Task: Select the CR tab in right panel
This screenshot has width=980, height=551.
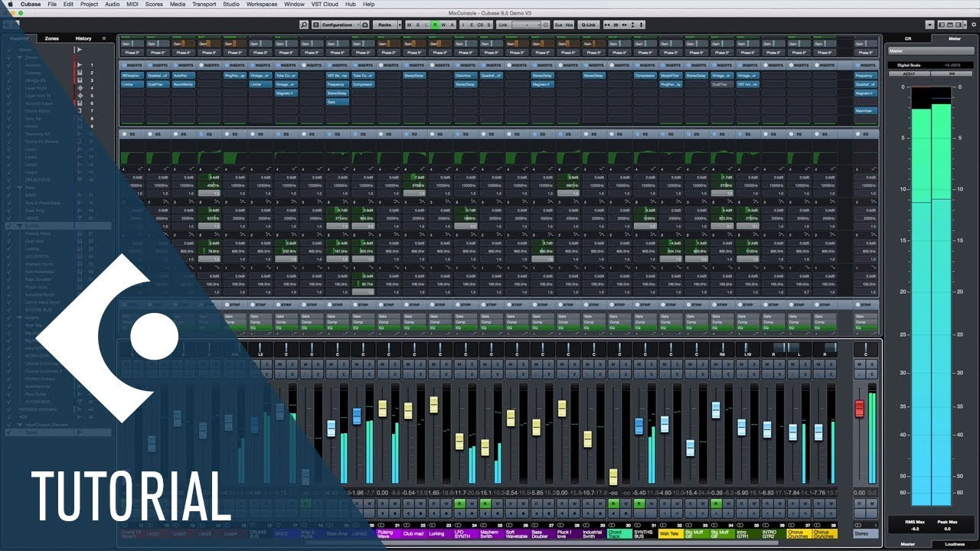Action: click(x=908, y=37)
